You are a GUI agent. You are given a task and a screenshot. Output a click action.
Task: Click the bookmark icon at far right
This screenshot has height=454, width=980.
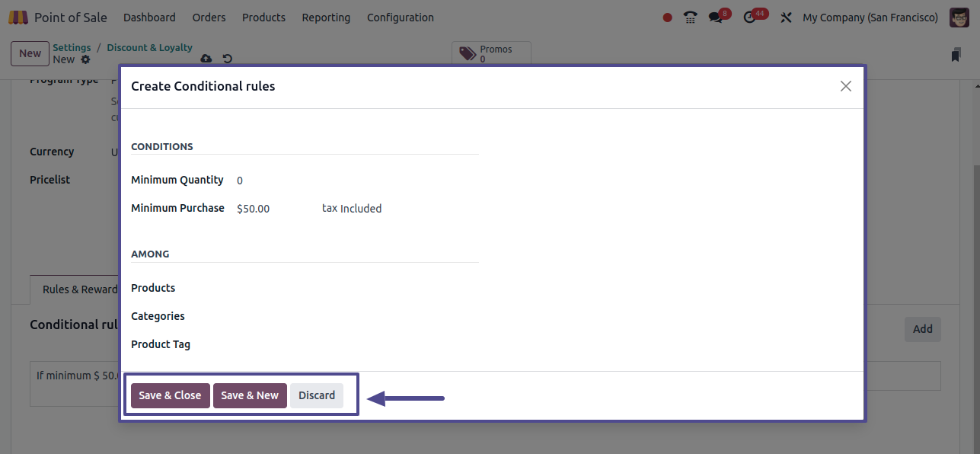[956, 55]
